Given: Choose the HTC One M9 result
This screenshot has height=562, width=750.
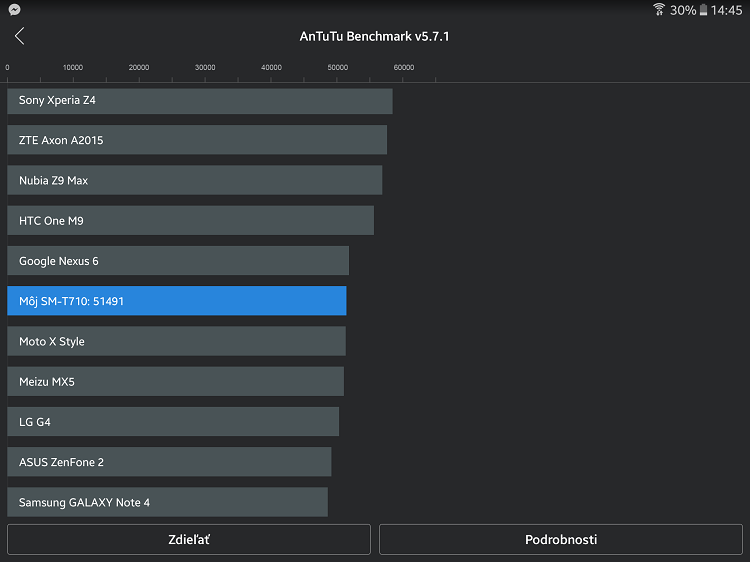Looking at the screenshot, I should [x=190, y=221].
